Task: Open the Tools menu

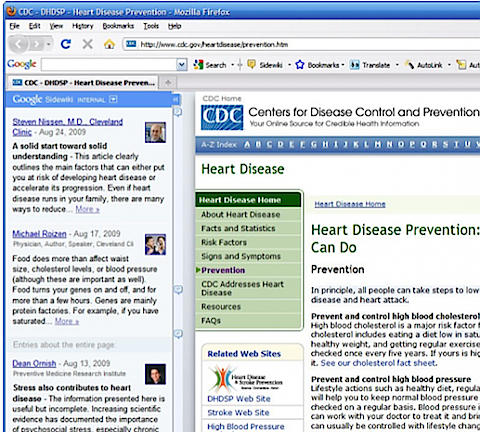Action: 151,26
